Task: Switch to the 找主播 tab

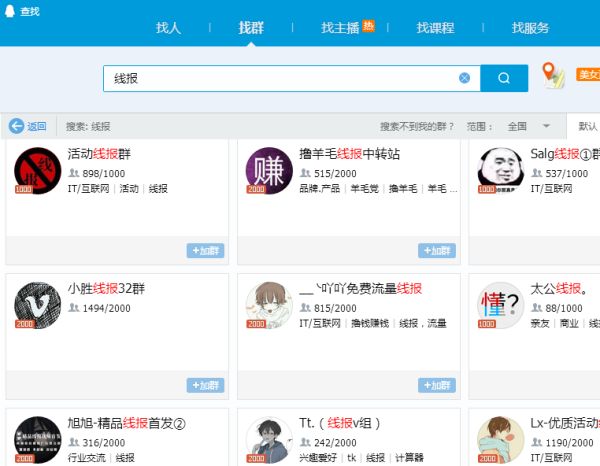Action: (x=340, y=28)
